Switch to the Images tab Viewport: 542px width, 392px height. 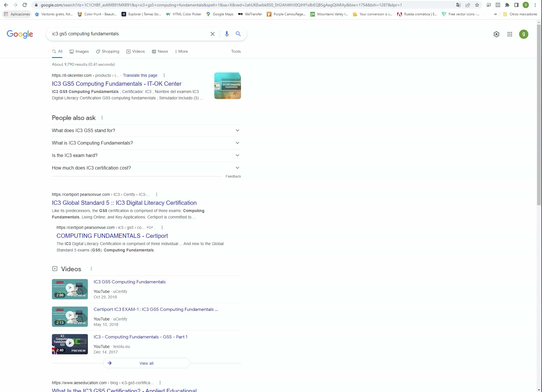pos(79,51)
